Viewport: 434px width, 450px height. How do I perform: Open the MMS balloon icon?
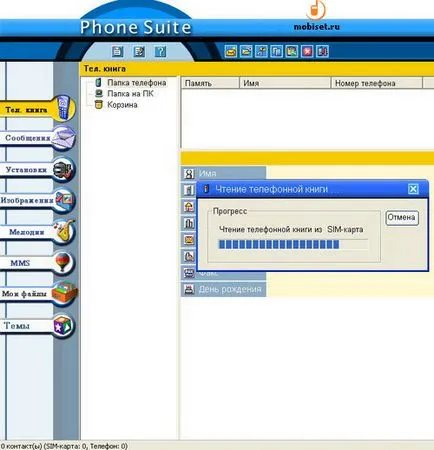(63, 262)
